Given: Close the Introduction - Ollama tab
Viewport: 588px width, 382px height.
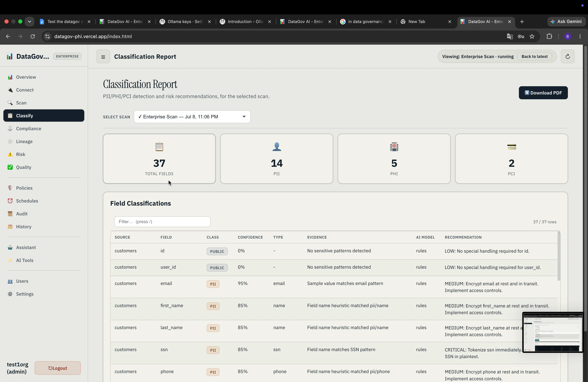Looking at the screenshot, I should pyautogui.click(x=270, y=21).
